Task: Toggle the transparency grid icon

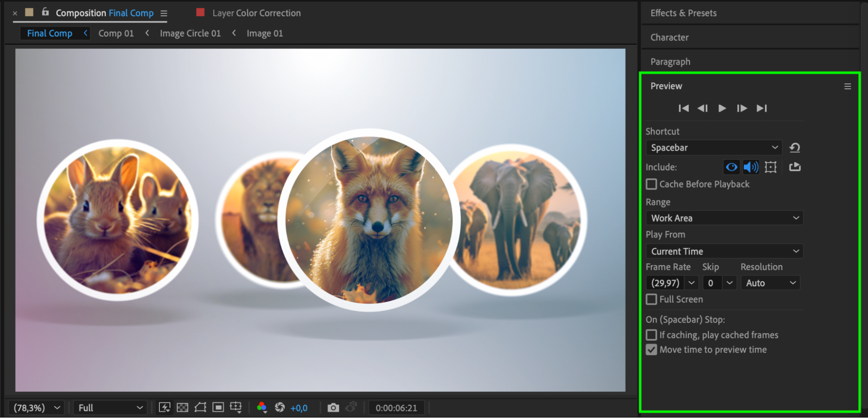Action: coord(183,408)
